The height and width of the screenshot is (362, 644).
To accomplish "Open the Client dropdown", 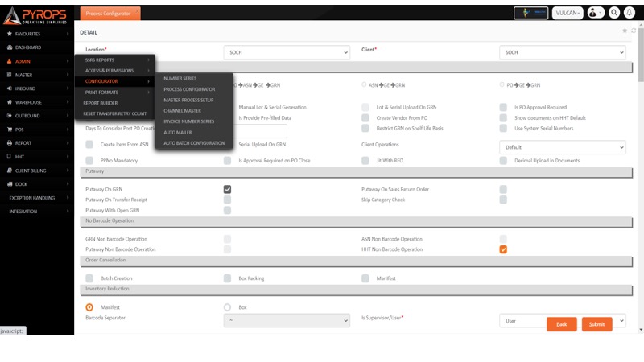I will click(x=563, y=52).
